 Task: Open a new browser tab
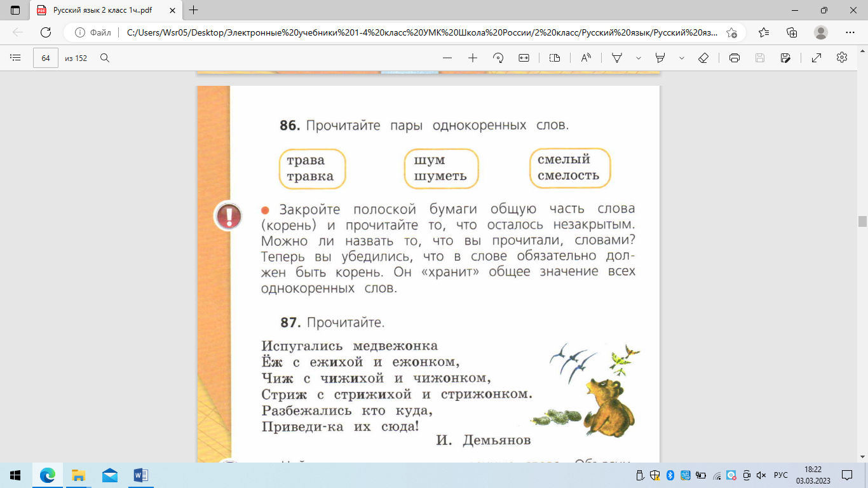pos(194,10)
